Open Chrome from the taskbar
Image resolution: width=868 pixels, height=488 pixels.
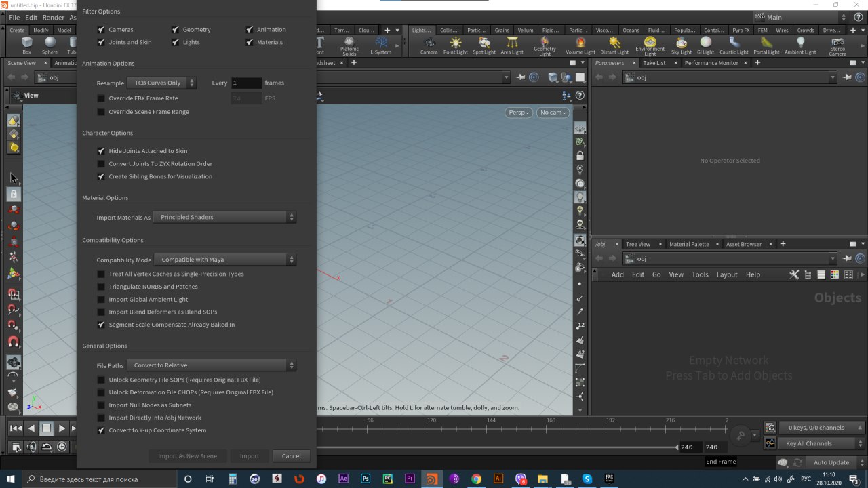(x=476, y=479)
